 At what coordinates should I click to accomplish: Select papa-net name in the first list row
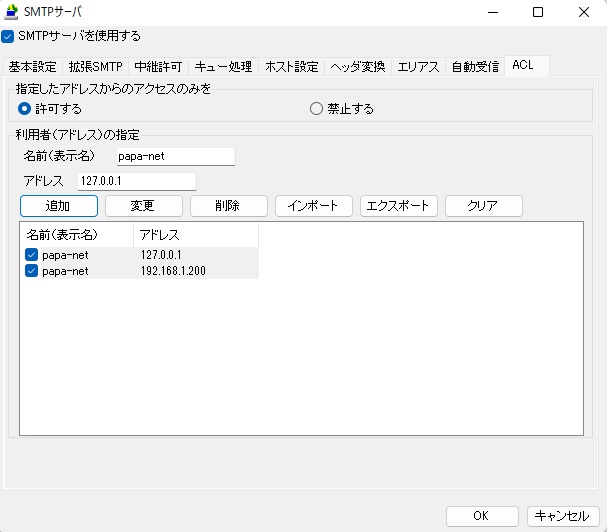coord(65,255)
